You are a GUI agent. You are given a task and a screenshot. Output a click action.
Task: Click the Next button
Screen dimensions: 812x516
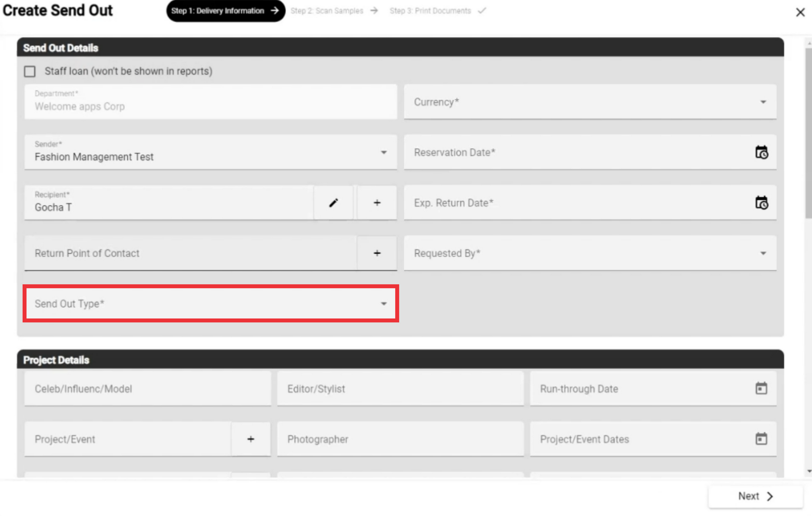pyautogui.click(x=755, y=496)
